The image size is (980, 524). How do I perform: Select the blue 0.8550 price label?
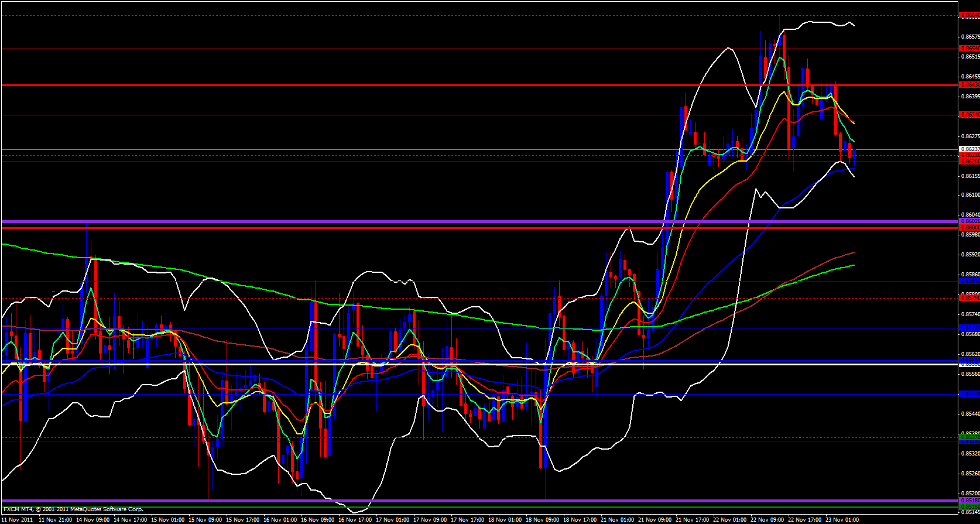tap(969, 394)
